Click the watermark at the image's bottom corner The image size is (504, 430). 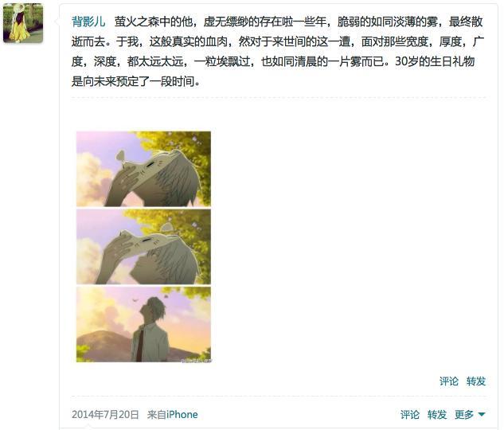(197, 360)
